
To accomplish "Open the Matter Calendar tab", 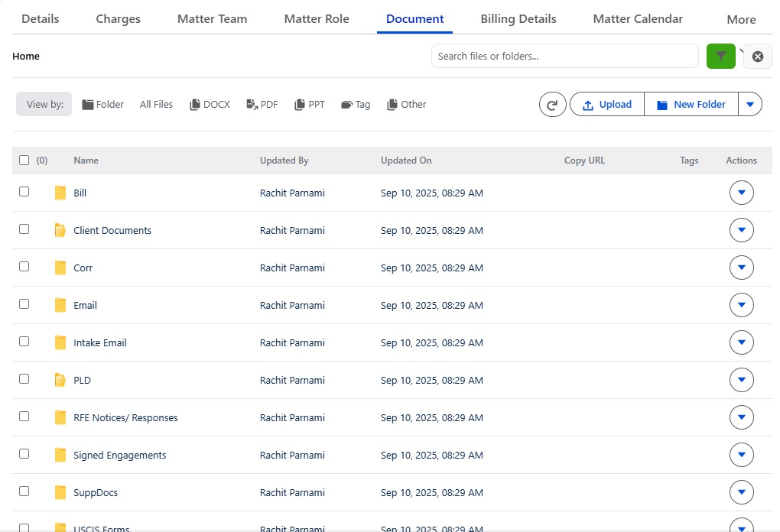I will pyautogui.click(x=638, y=19).
